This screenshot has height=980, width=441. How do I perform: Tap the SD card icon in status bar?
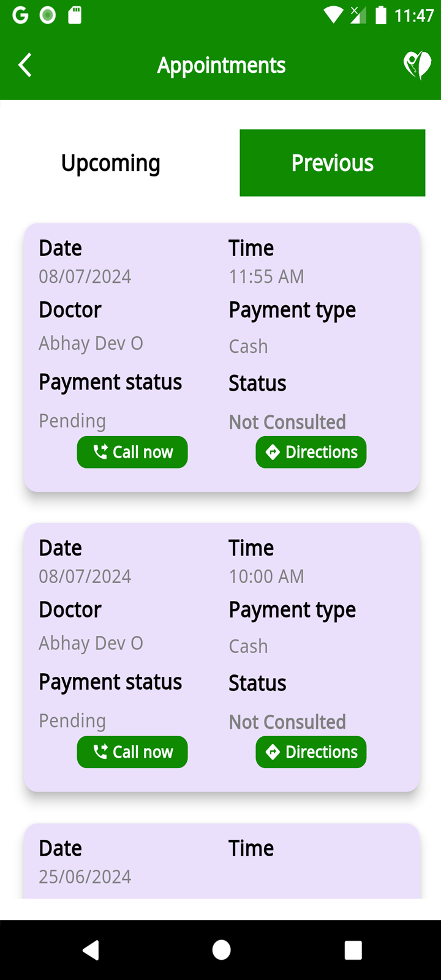pos(75,15)
